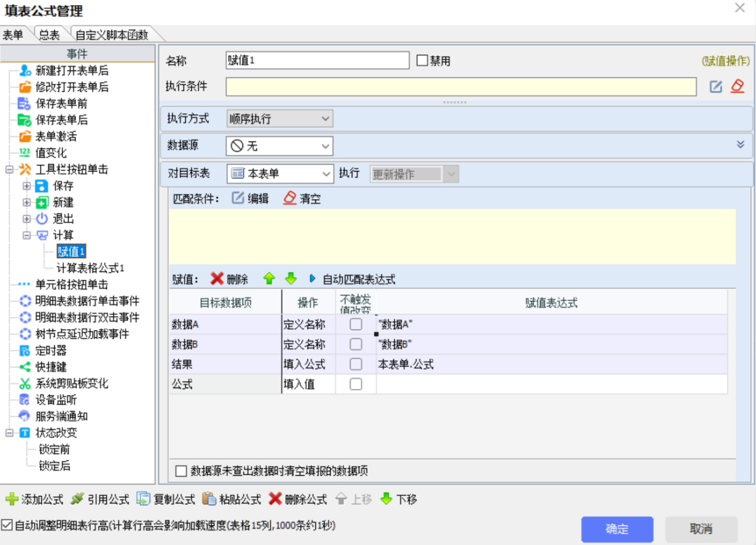
Task: Click the edit execution condition icon
Action: tap(716, 87)
